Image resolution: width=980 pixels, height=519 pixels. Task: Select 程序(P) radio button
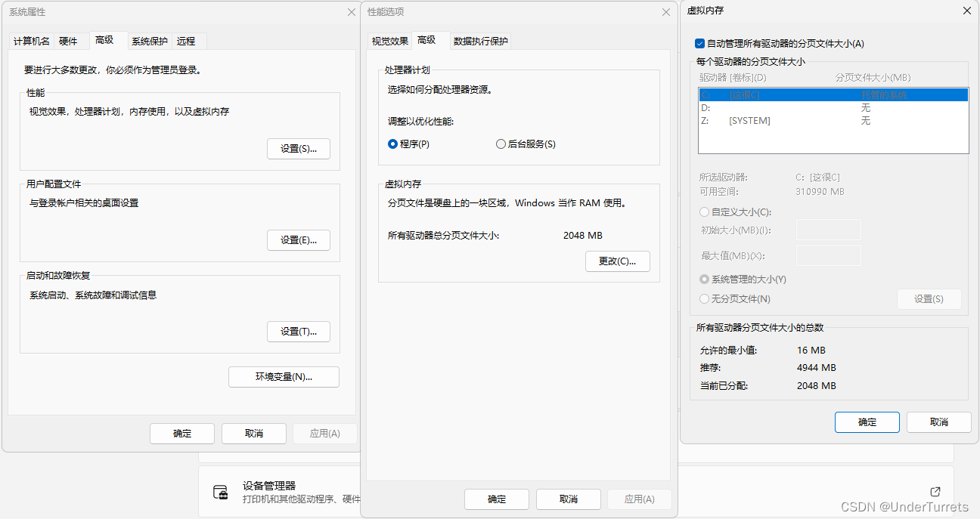pyautogui.click(x=392, y=144)
